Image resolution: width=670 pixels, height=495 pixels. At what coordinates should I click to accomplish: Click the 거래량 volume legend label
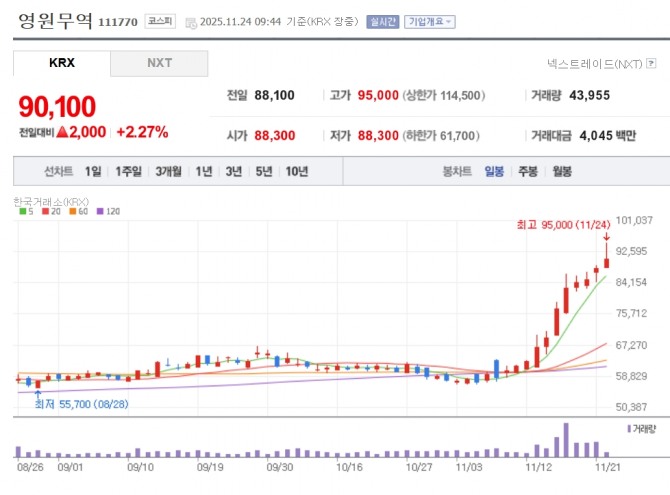coord(642,429)
